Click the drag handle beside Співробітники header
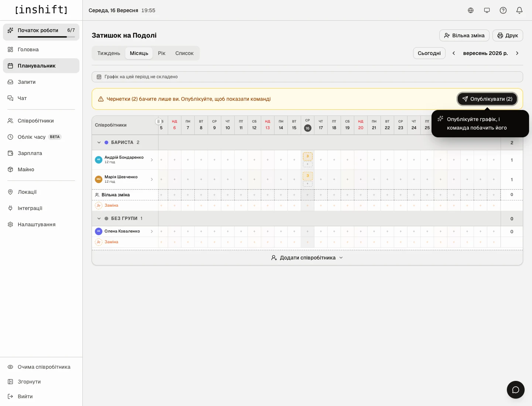532x406 pixels. tap(158, 121)
